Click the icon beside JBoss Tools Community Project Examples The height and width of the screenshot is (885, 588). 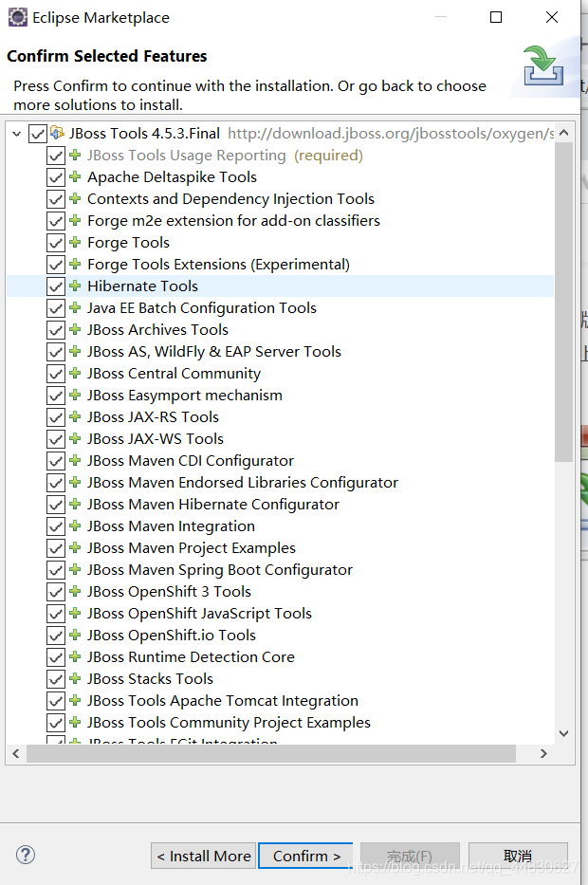[75, 722]
